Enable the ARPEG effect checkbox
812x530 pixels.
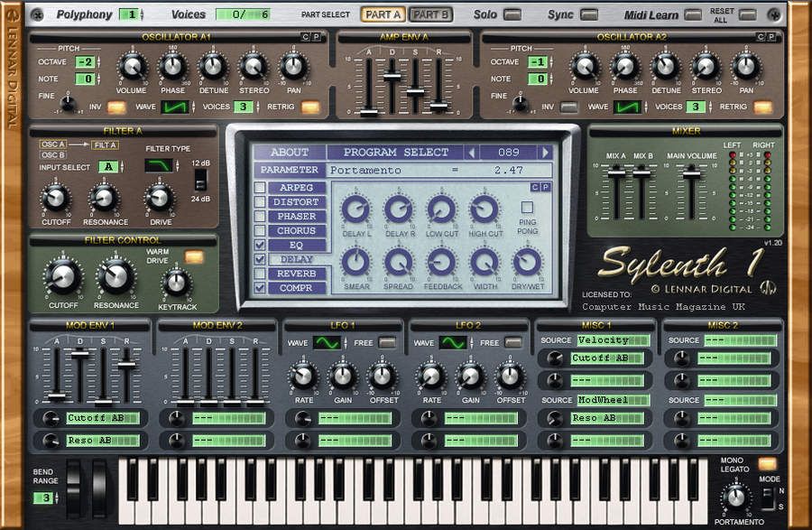(x=260, y=188)
